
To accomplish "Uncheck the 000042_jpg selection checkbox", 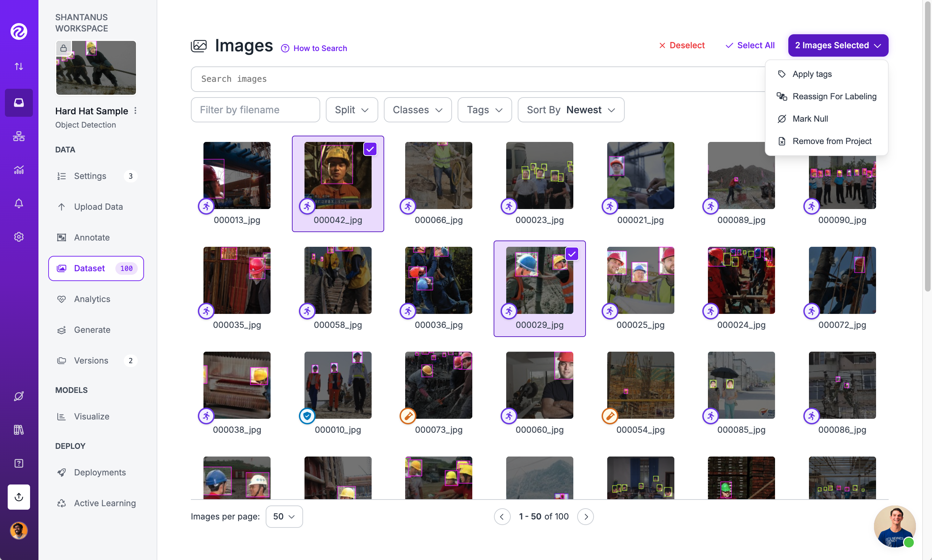I will (370, 149).
